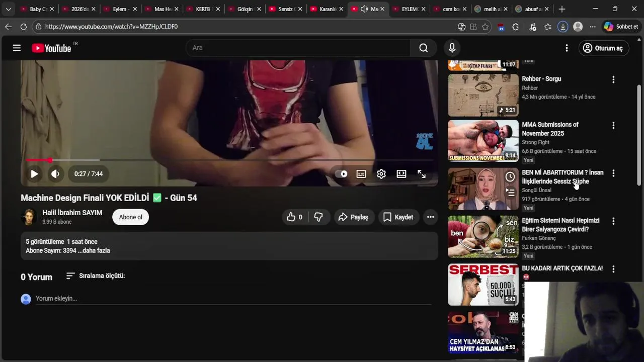Open options for Rehber - Sorgu video
Image resolution: width=644 pixels, height=362 pixels.
tap(613, 79)
